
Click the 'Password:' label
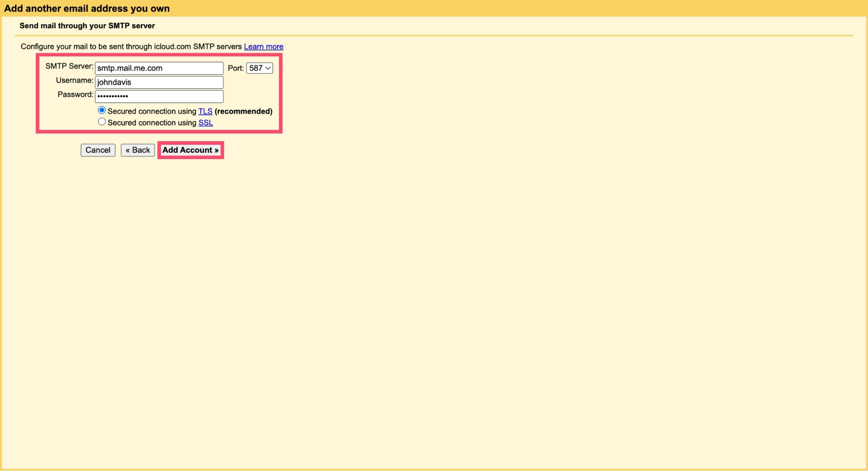(x=76, y=95)
